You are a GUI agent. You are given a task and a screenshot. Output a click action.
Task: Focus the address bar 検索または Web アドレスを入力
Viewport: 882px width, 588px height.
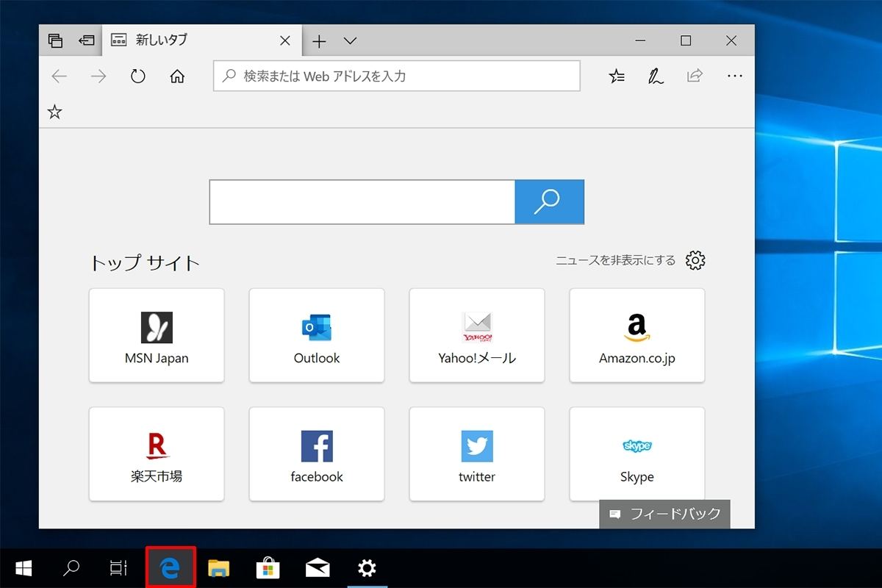tap(397, 76)
